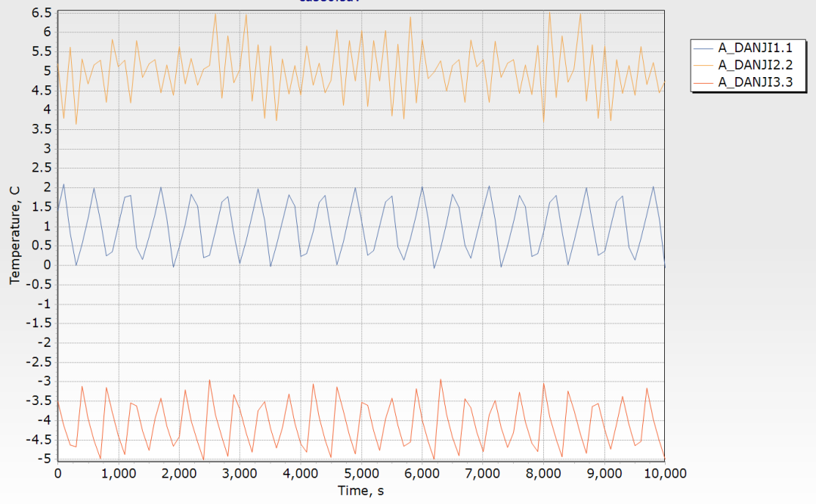Click the A_DANJI3.3 legend label
816x504 pixels.
(755, 82)
